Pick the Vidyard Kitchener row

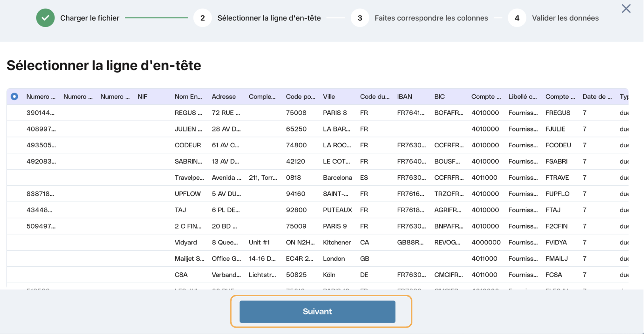317,242
